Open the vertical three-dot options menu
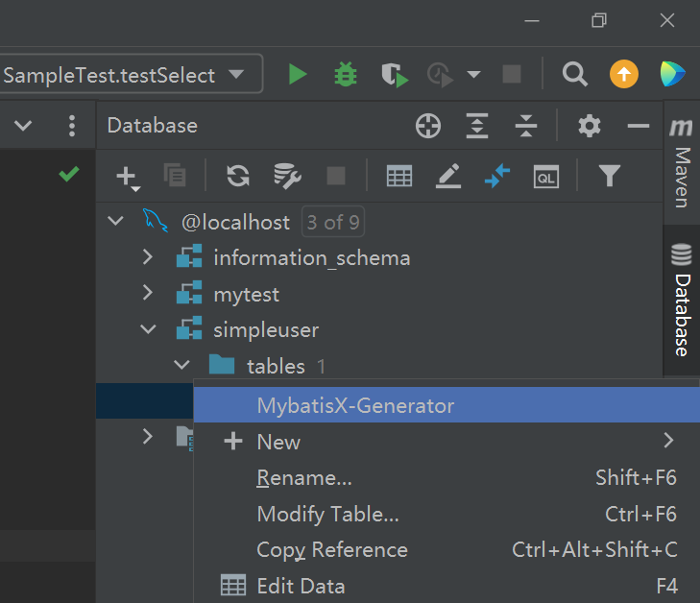 72,126
